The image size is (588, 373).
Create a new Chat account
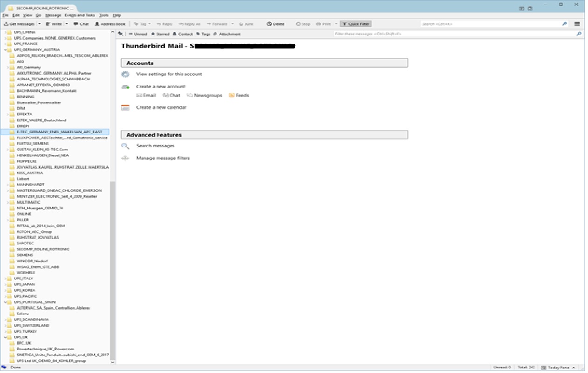[x=171, y=95]
